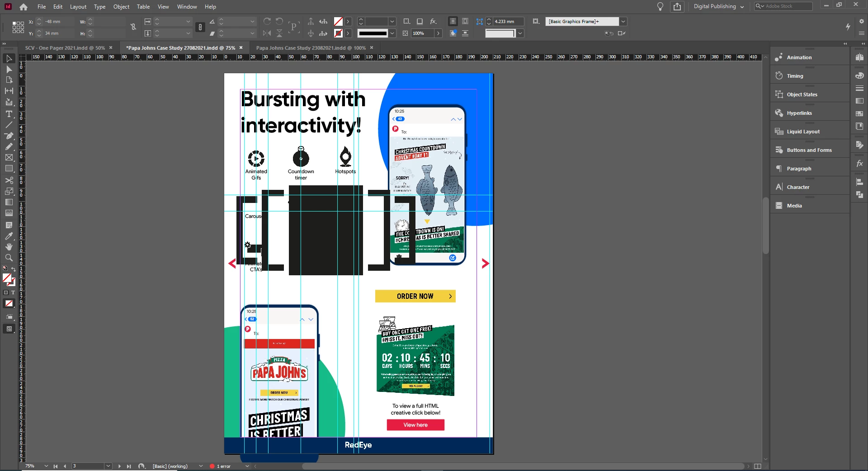
Task: Select the Zoom tool
Action: 9,258
